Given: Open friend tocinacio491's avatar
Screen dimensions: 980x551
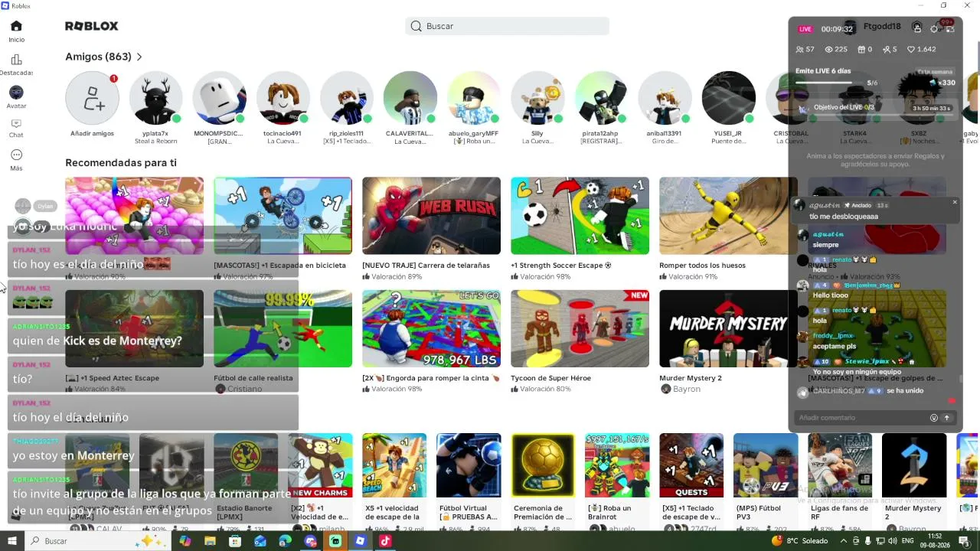Looking at the screenshot, I should coord(283,98).
